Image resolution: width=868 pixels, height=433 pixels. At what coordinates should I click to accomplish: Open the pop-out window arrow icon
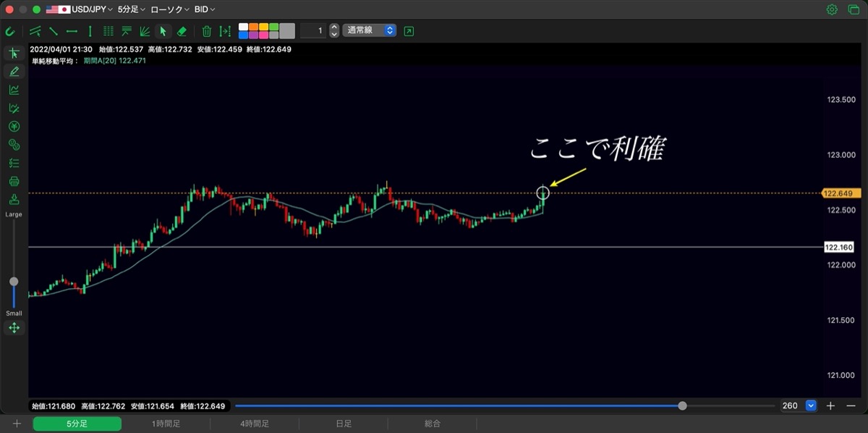pyautogui.click(x=409, y=31)
